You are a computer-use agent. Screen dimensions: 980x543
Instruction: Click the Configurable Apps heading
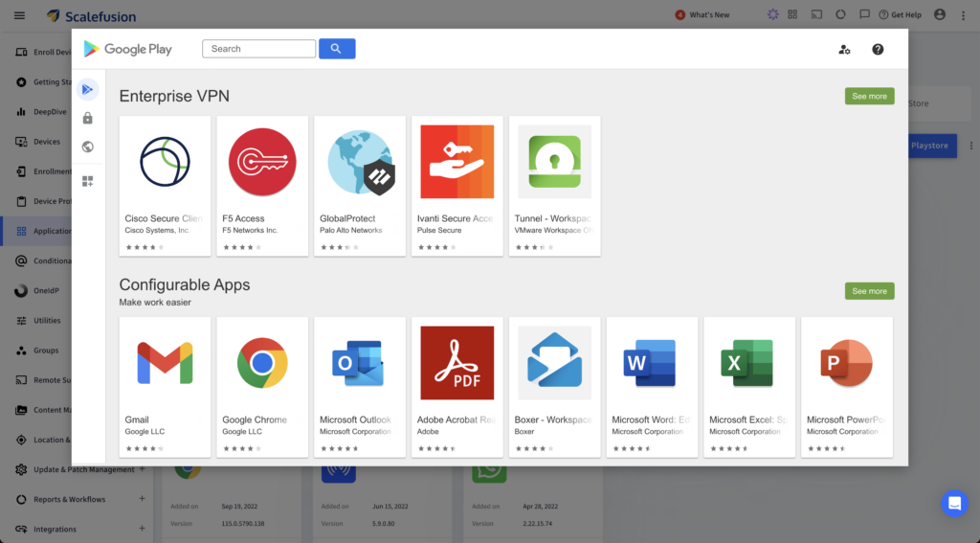click(185, 284)
